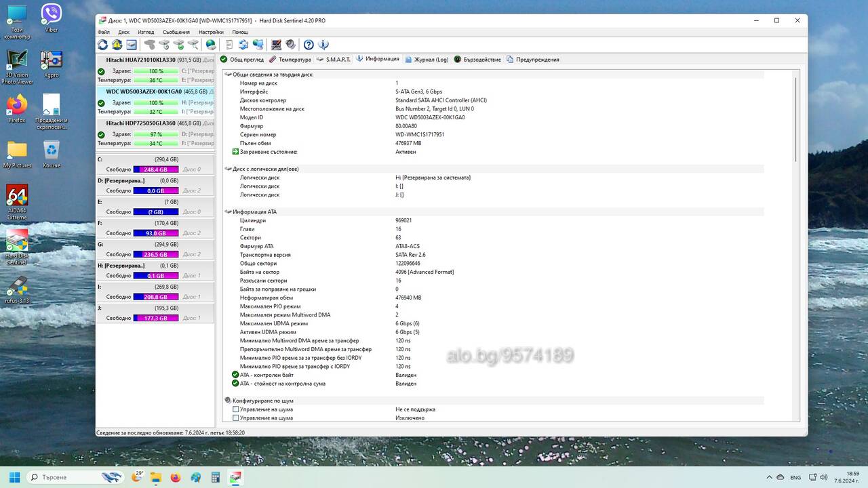Click the yellow warning alert toolbar icon
This screenshot has width=868, height=488.
pyautogui.click(x=117, y=45)
